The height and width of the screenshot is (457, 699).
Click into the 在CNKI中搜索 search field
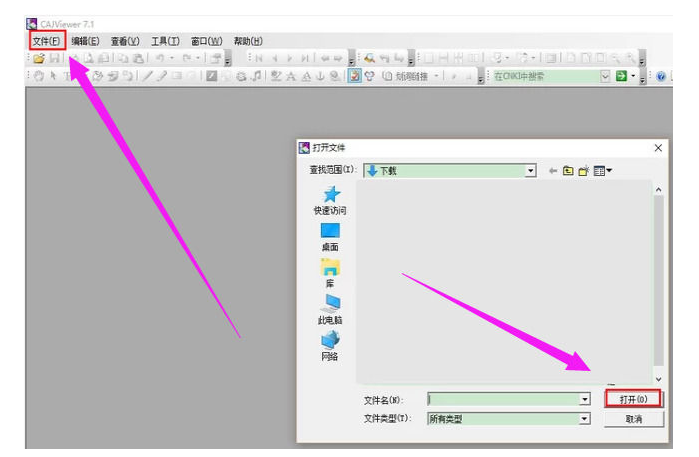(545, 76)
